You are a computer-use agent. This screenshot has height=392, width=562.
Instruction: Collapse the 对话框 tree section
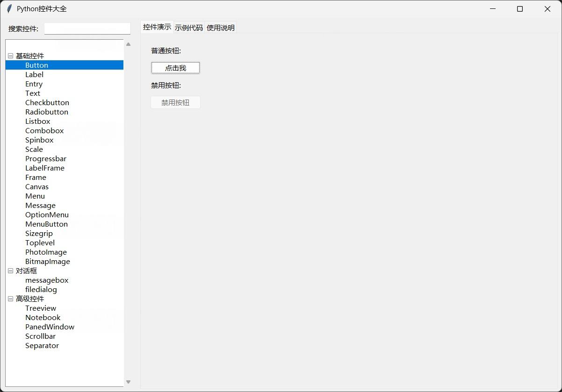point(10,271)
